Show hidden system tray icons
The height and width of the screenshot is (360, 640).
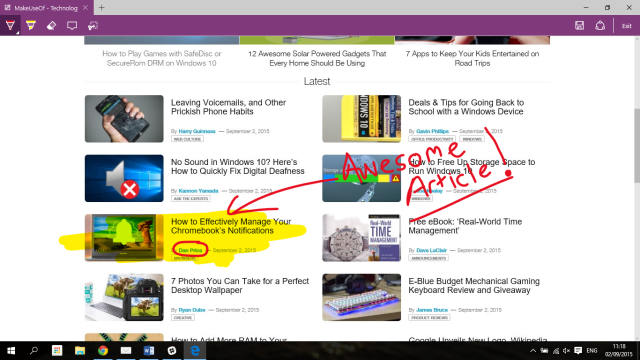(x=533, y=351)
